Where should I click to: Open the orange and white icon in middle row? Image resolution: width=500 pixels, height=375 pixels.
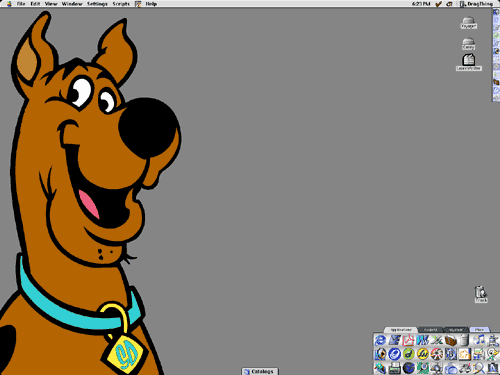[x=465, y=354]
